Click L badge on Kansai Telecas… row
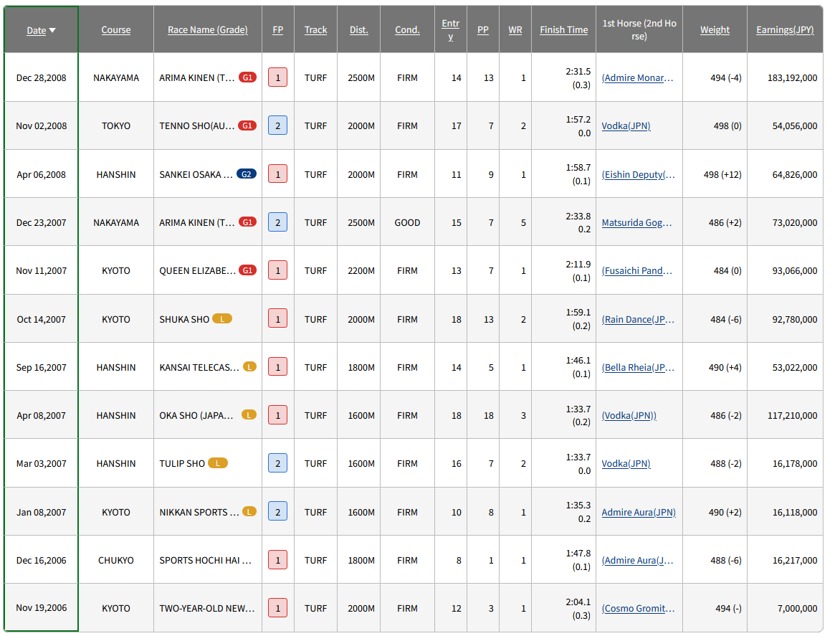The height and width of the screenshot is (636, 840). [249, 366]
